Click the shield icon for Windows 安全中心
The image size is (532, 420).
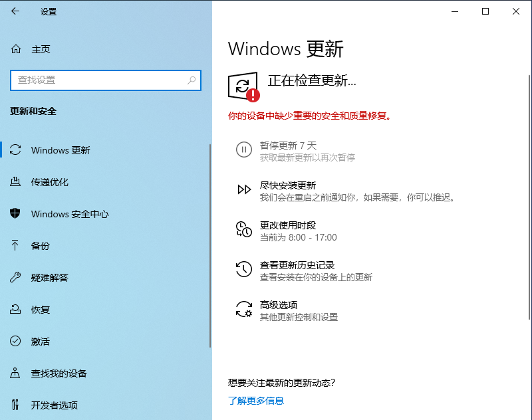[x=15, y=213]
